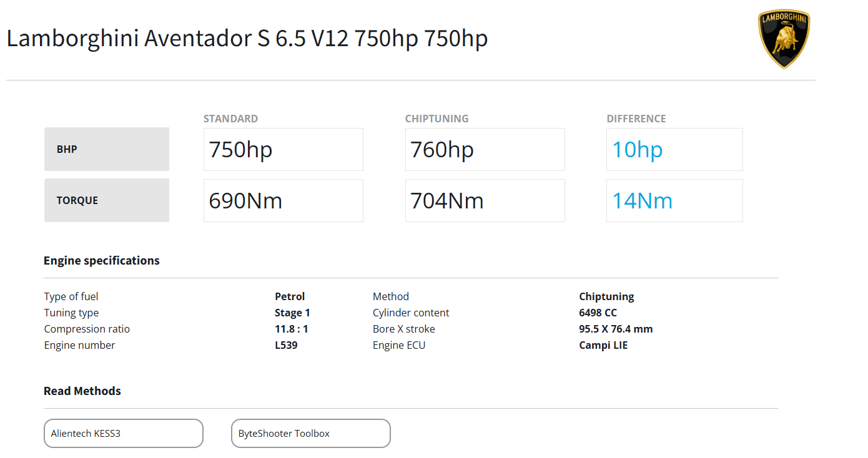Click the L539 engine number value

[286, 345]
